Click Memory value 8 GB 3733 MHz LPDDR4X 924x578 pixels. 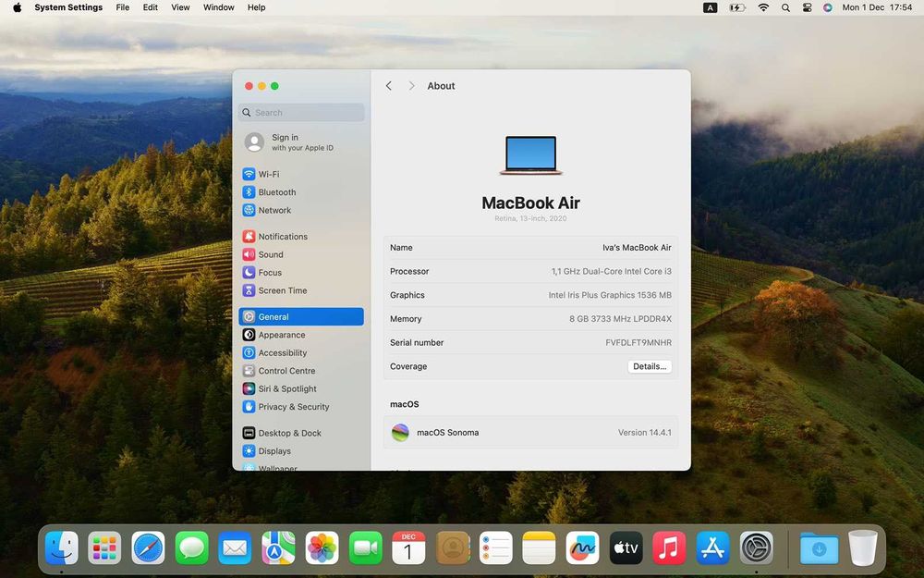pyautogui.click(x=621, y=319)
